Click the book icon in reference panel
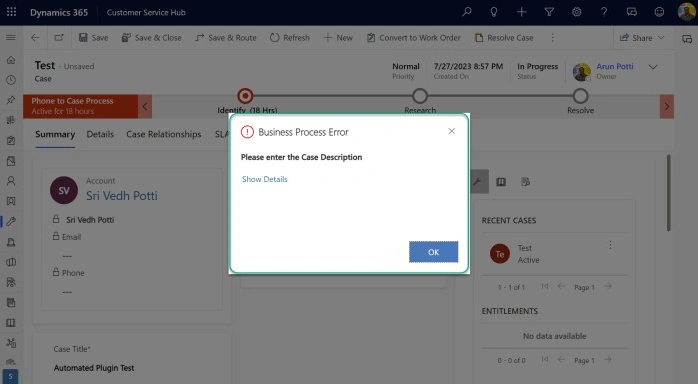The width and height of the screenshot is (698, 384). click(501, 182)
